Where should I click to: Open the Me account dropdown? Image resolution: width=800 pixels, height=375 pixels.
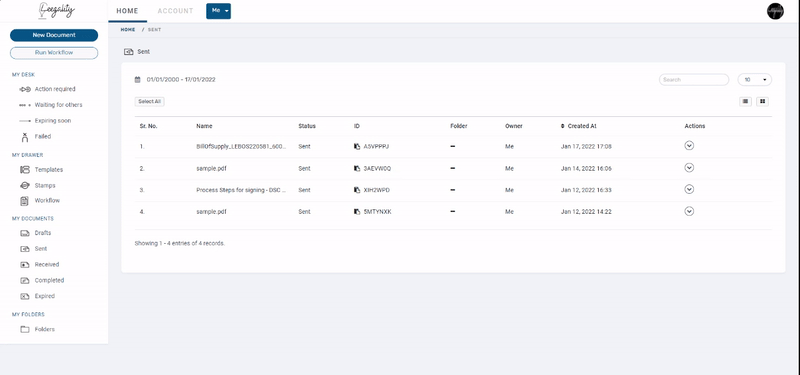(x=218, y=11)
